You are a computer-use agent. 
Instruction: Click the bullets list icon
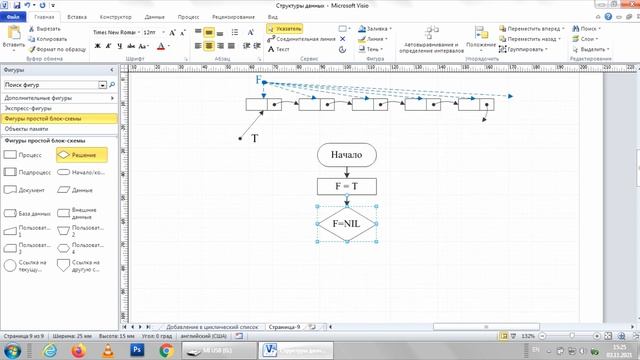click(235, 32)
